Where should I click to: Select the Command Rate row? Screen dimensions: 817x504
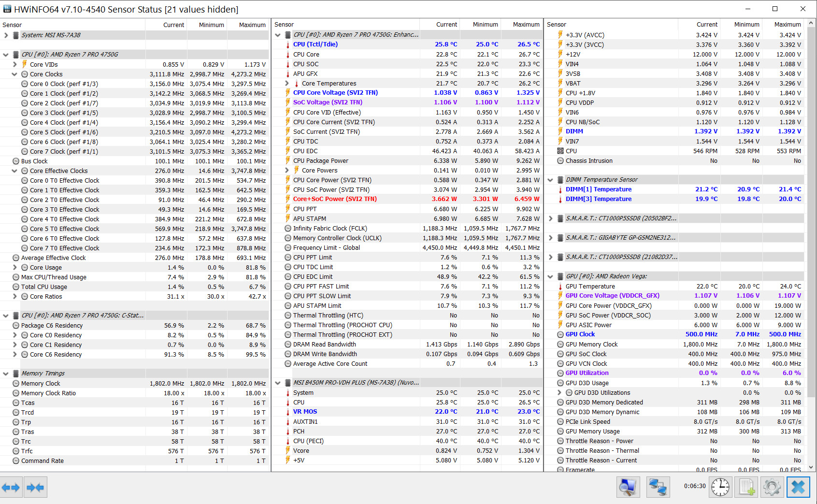click(x=135, y=461)
